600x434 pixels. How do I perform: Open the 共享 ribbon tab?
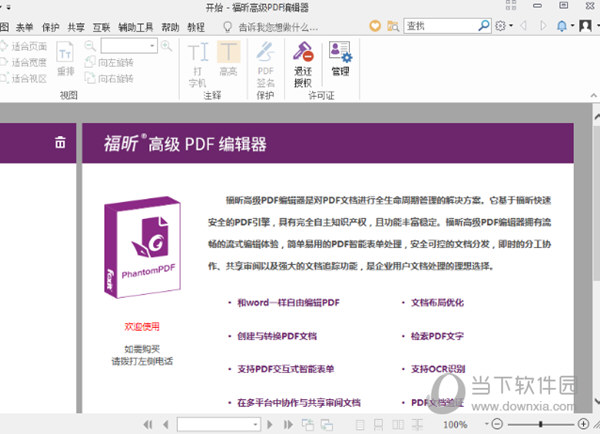(x=77, y=25)
